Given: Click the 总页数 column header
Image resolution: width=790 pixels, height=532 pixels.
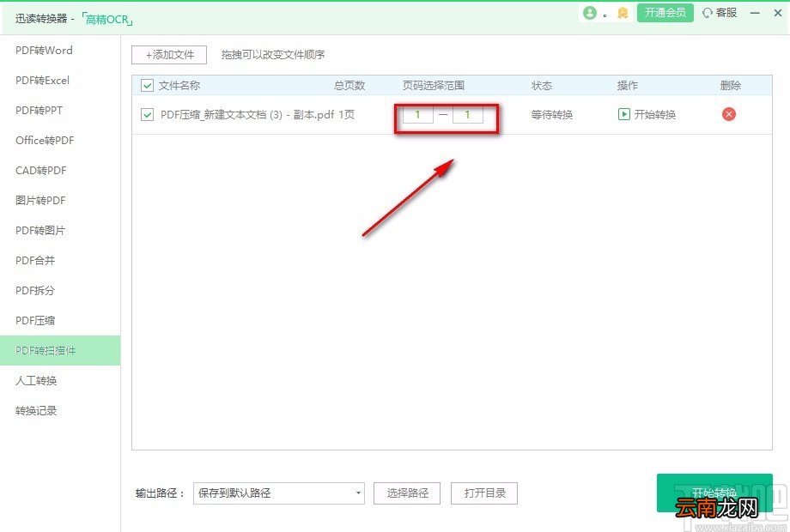Looking at the screenshot, I should [x=349, y=86].
